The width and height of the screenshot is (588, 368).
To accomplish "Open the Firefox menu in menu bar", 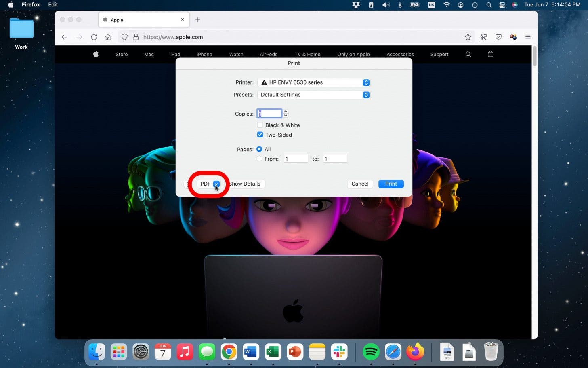I will pos(31,5).
